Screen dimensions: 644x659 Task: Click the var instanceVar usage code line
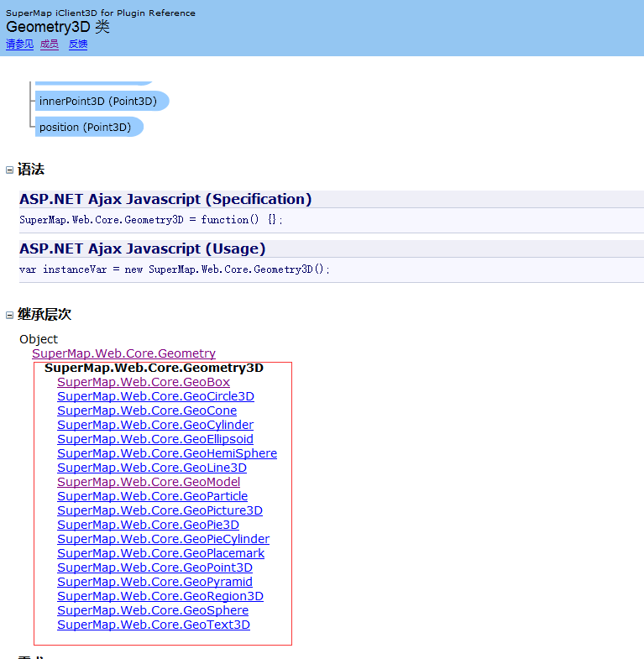coord(175,269)
